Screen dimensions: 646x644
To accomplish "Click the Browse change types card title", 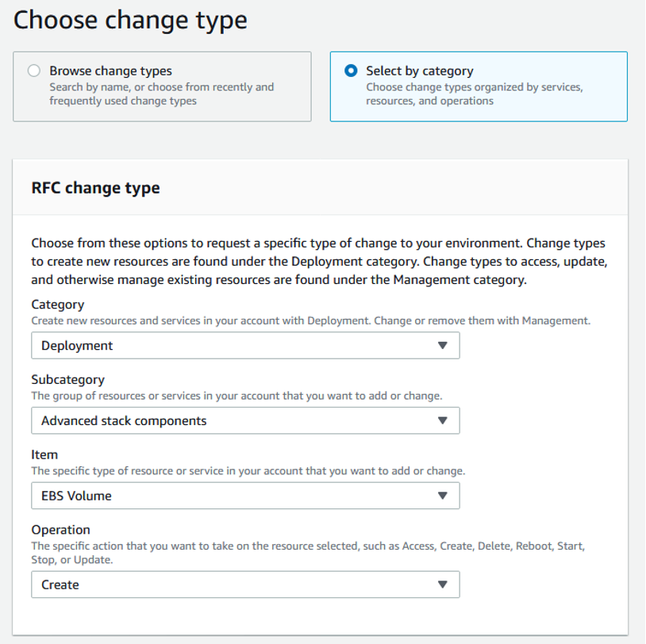I will coord(110,71).
